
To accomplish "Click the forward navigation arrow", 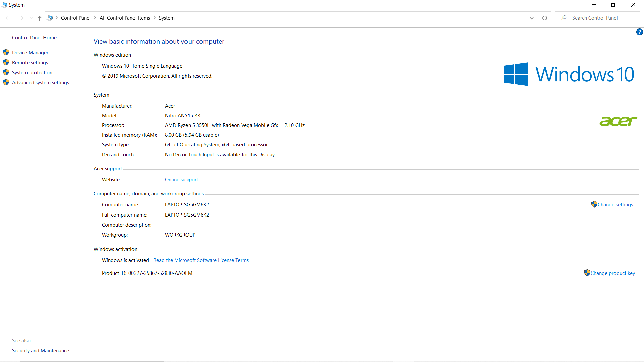I will [x=21, y=18].
